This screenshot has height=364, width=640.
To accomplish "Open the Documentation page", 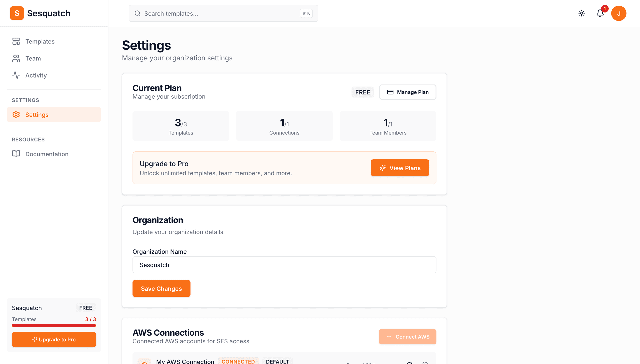I will (x=47, y=154).
